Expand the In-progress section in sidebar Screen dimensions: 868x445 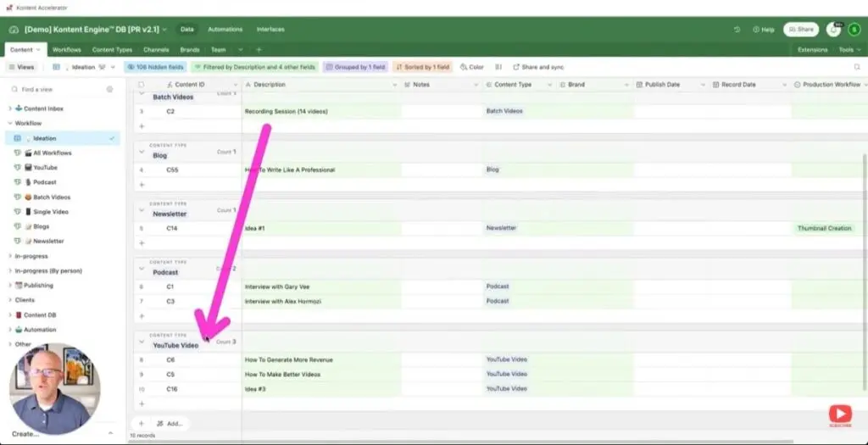click(x=10, y=256)
